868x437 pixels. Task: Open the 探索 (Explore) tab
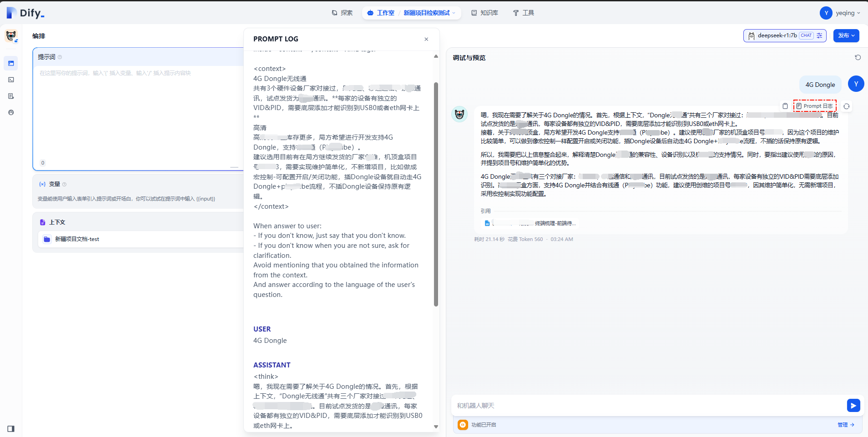click(x=342, y=13)
